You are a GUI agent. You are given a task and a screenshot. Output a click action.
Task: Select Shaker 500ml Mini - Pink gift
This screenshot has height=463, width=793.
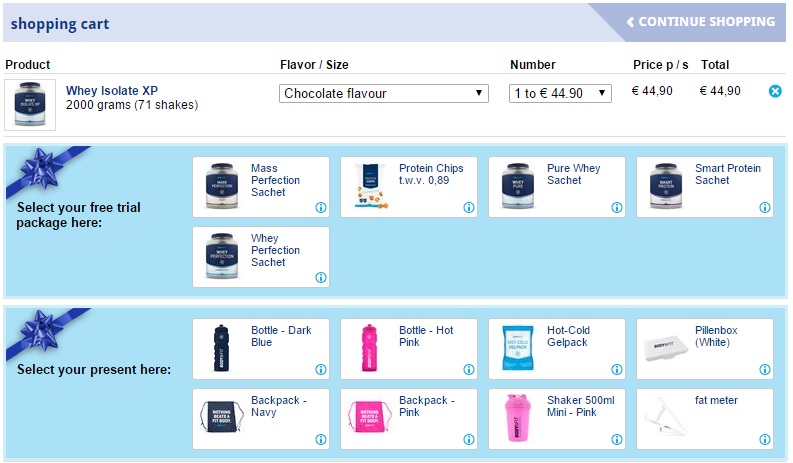click(x=556, y=418)
